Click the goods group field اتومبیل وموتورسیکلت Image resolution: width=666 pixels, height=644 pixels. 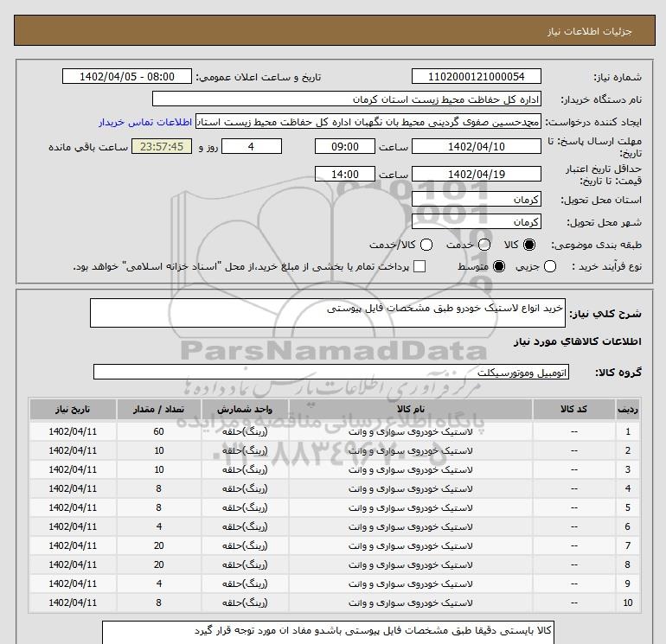[331, 372]
